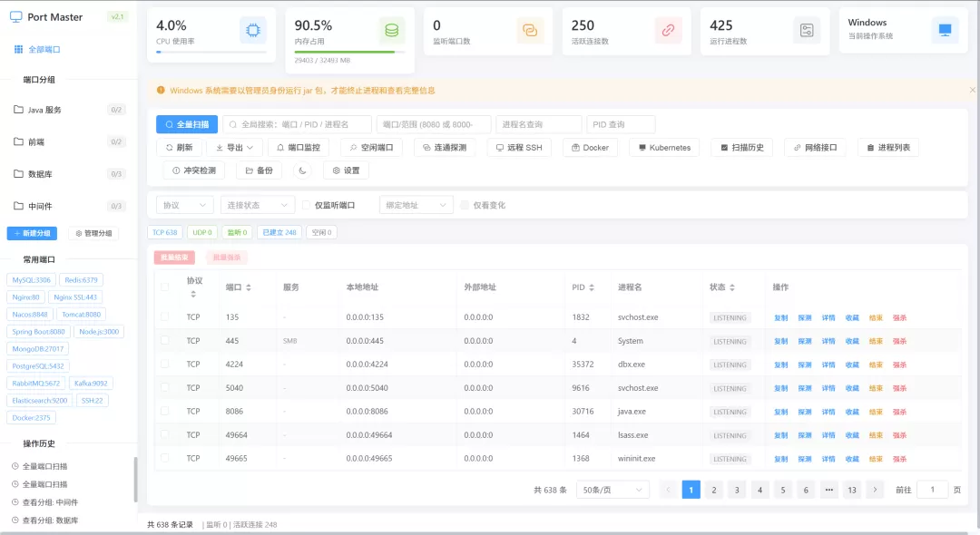Open the 50条/页 page size dropdown
The width and height of the screenshot is (980, 535).
pos(612,490)
